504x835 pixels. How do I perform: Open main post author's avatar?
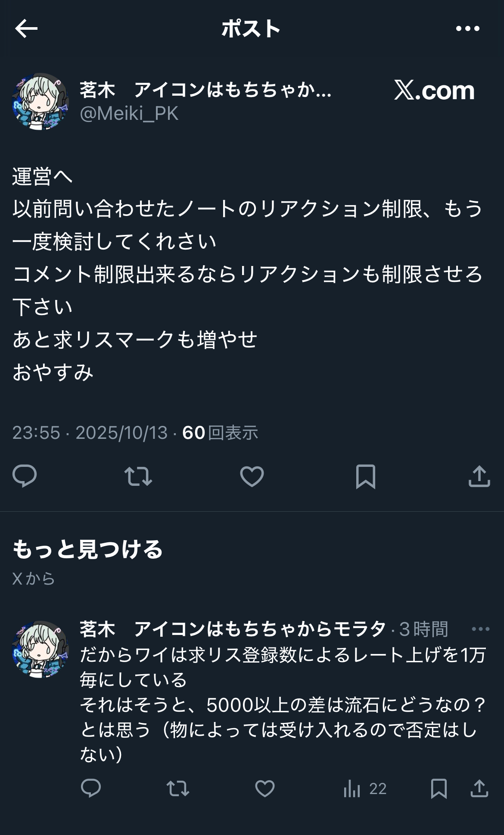coord(40,101)
